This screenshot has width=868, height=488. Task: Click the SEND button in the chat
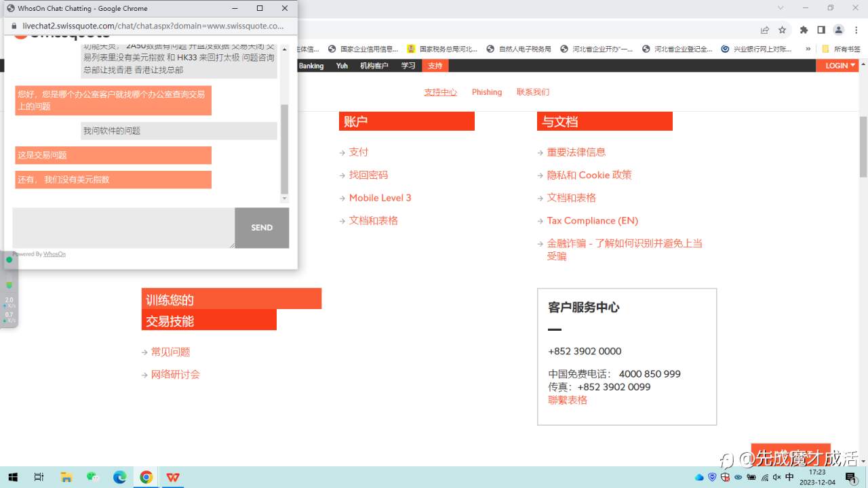[x=262, y=228]
